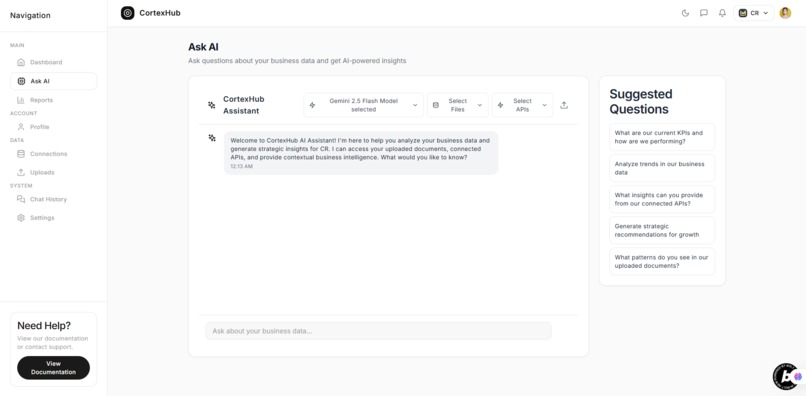Open Profile in sidebar
Screen dimensions: 806x396
[x=53, y=127]
